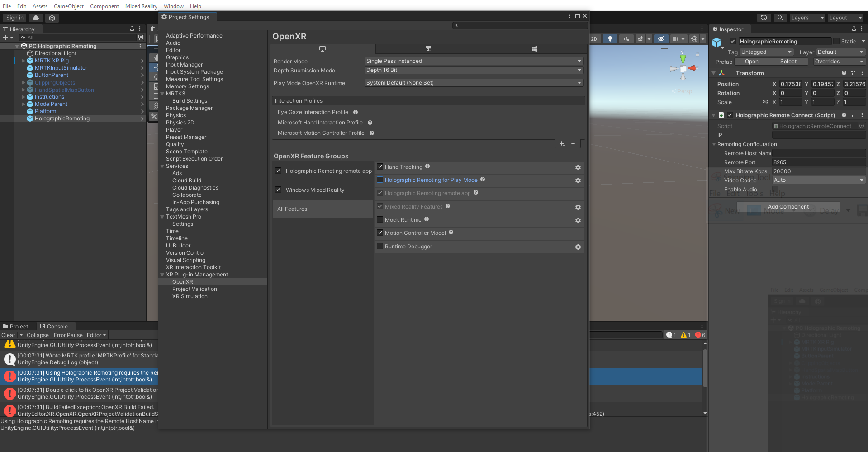Open the Window menu
Viewport: 868px width, 452px height.
click(173, 6)
